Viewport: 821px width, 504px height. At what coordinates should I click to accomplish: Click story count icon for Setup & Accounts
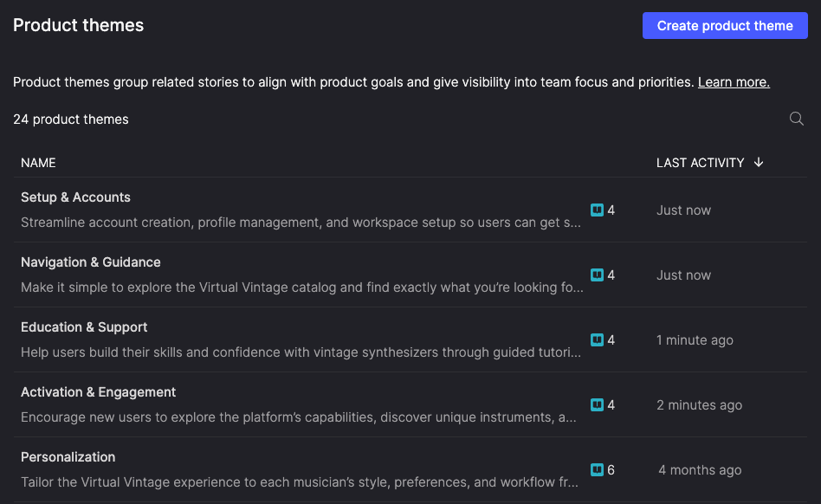[597, 210]
